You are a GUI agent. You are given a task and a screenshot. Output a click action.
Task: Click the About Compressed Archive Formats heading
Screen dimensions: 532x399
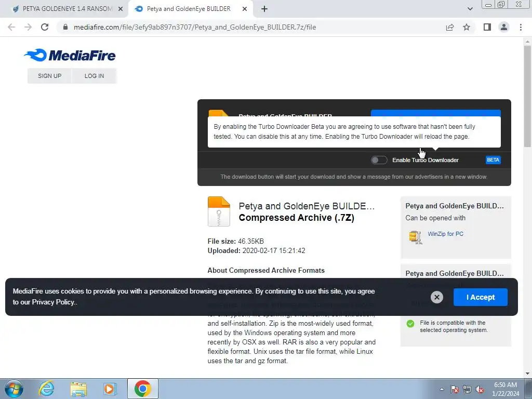point(266,270)
